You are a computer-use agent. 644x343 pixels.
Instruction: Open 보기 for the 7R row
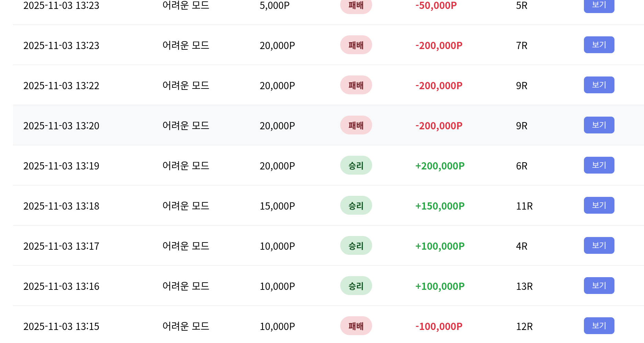click(x=599, y=45)
